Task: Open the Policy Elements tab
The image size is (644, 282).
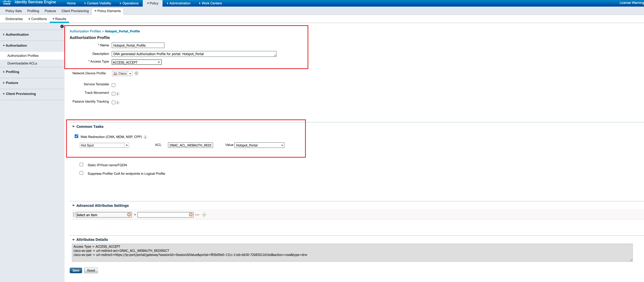Action: pyautogui.click(x=108, y=11)
